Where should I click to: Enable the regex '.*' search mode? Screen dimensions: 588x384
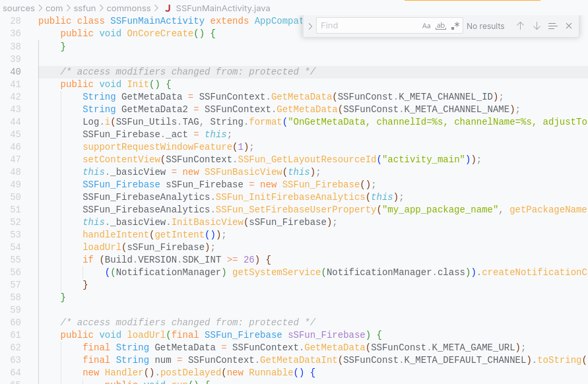455,26
